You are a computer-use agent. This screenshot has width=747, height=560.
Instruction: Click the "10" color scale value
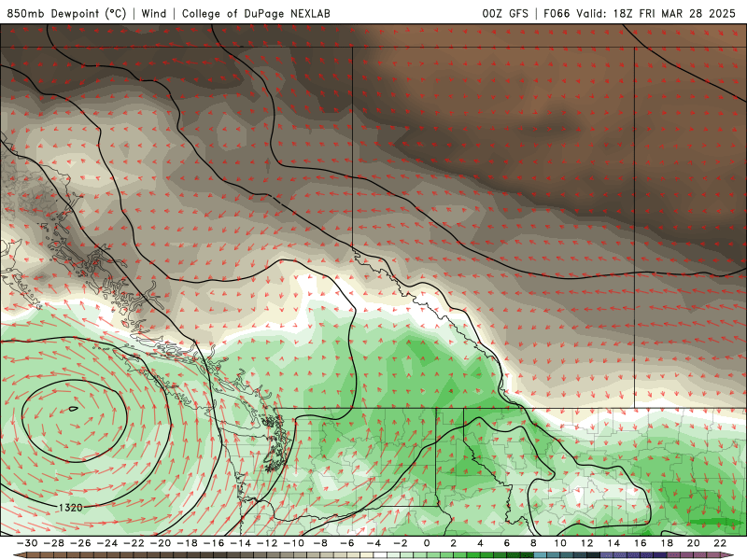click(x=560, y=543)
